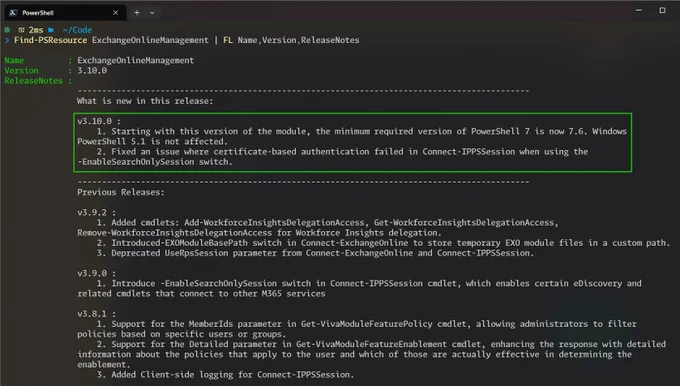The height and width of the screenshot is (386, 680).
Task: Click the Deprecated UseRpsSession line
Action: (315, 253)
